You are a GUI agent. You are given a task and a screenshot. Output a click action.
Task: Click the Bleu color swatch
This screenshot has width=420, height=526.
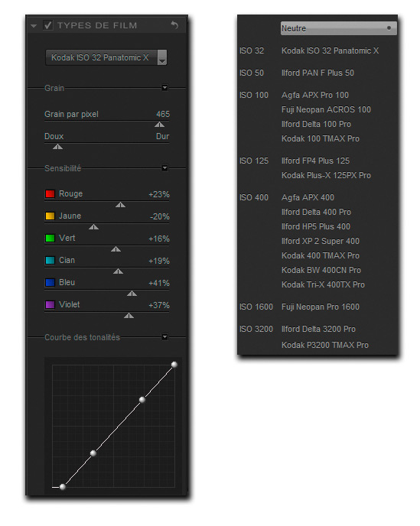(x=50, y=282)
